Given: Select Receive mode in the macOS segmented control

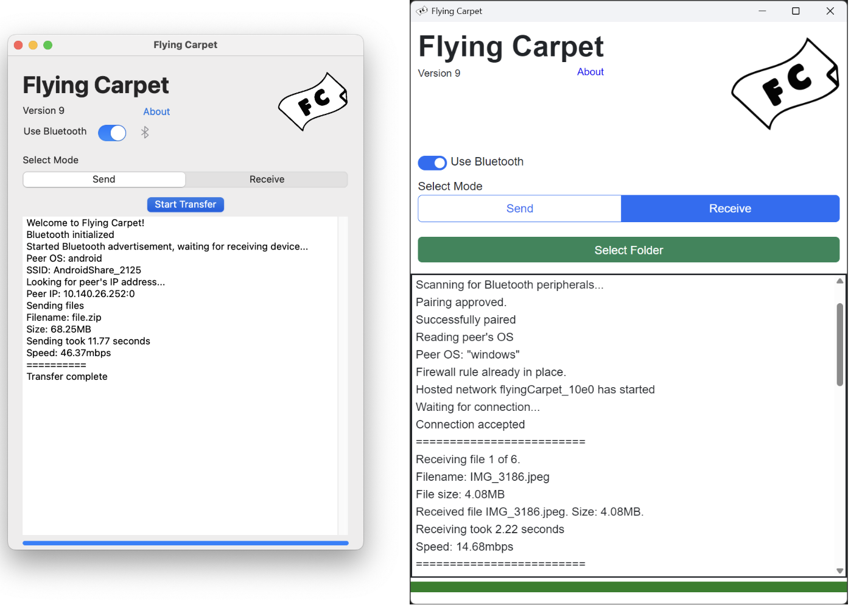Looking at the screenshot, I should click(267, 180).
